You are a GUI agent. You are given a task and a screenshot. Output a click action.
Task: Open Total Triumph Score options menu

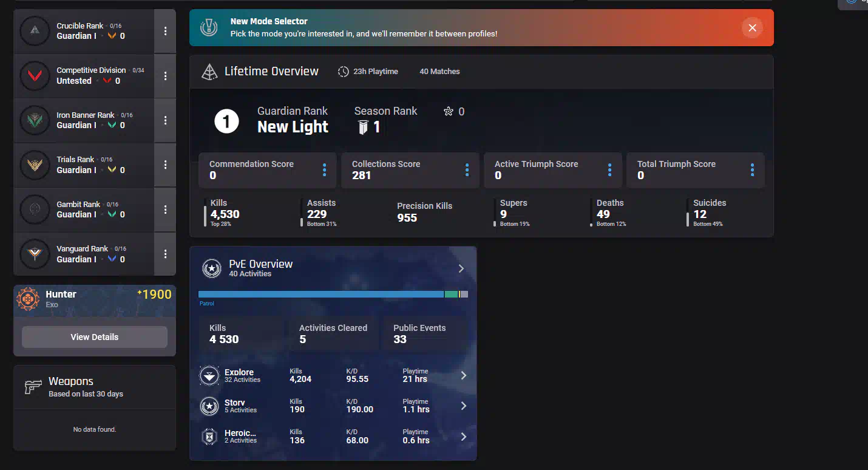[752, 170]
